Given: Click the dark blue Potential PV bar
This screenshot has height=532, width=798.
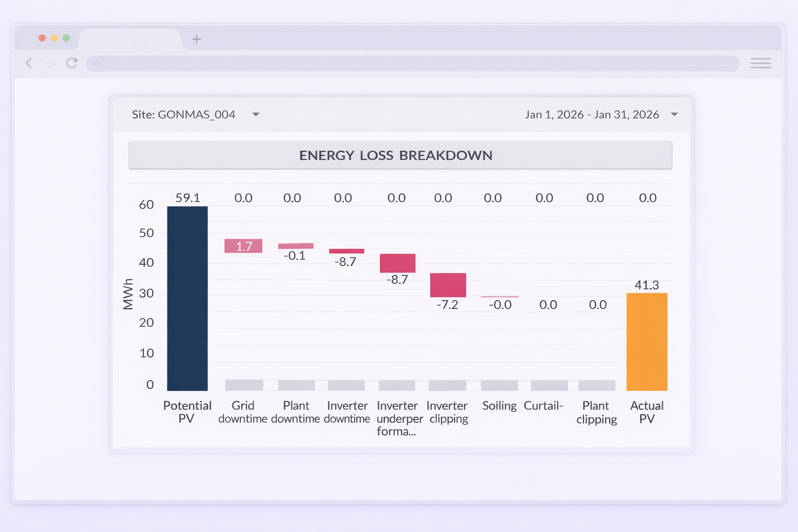Looking at the screenshot, I should point(188,298).
